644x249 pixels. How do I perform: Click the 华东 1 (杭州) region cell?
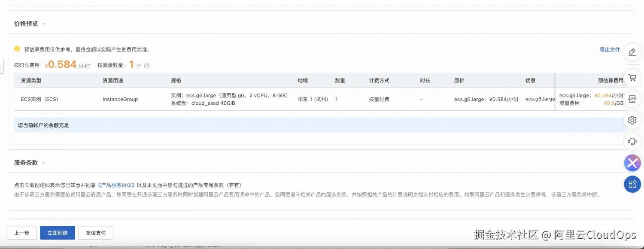(313, 99)
